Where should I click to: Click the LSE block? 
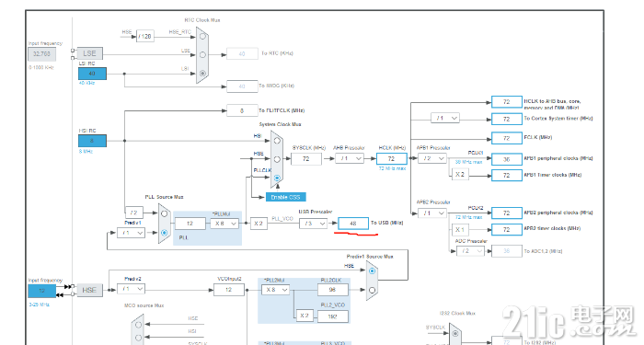[x=89, y=53]
